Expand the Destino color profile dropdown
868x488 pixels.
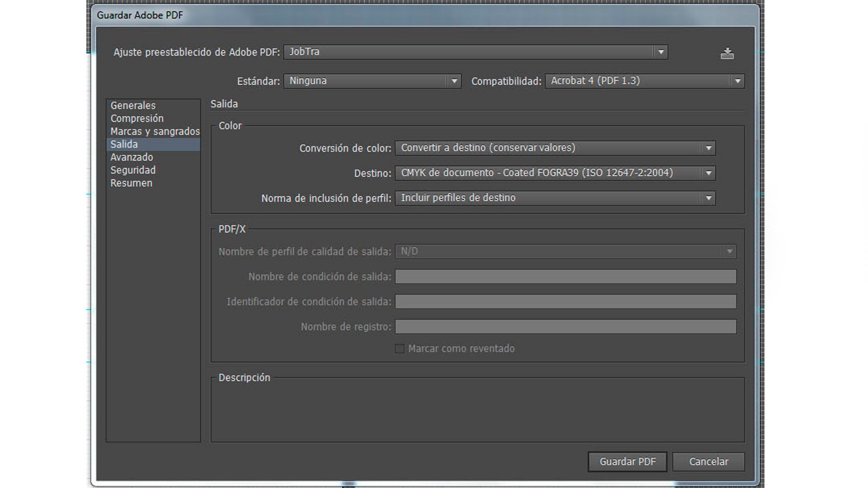click(x=555, y=173)
